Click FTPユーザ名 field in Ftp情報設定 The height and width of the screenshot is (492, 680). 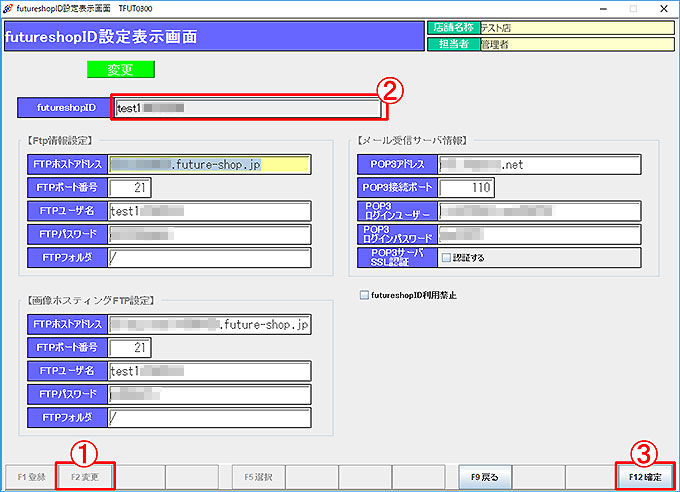tap(209, 211)
